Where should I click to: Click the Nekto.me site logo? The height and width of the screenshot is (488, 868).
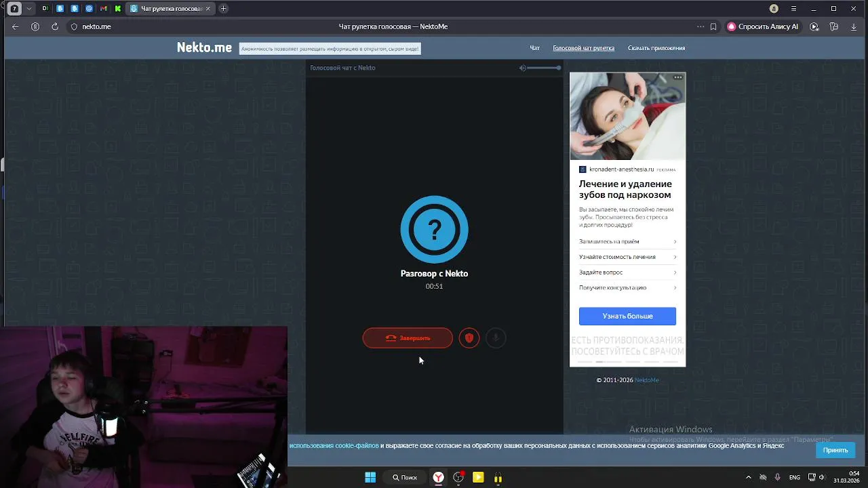pos(204,47)
